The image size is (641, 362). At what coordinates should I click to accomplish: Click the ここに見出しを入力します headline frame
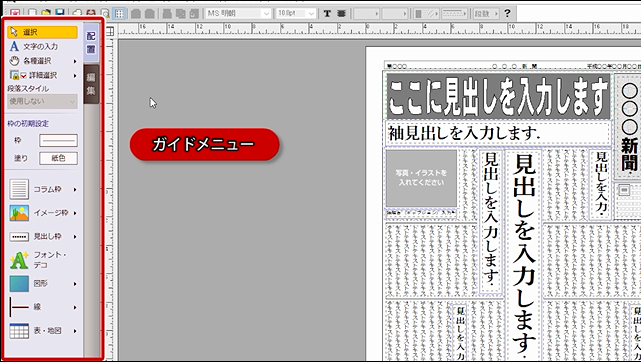coord(498,96)
